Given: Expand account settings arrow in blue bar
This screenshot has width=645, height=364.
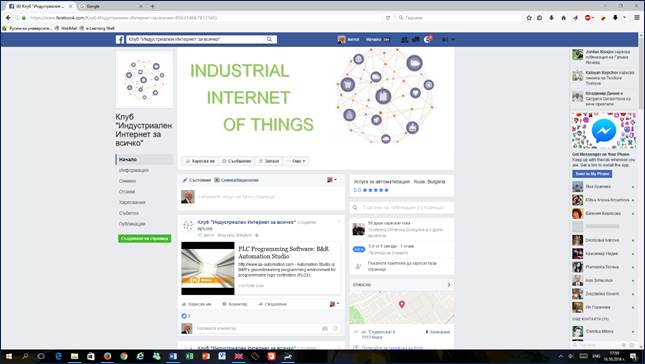Looking at the screenshot, I should click(x=453, y=39).
